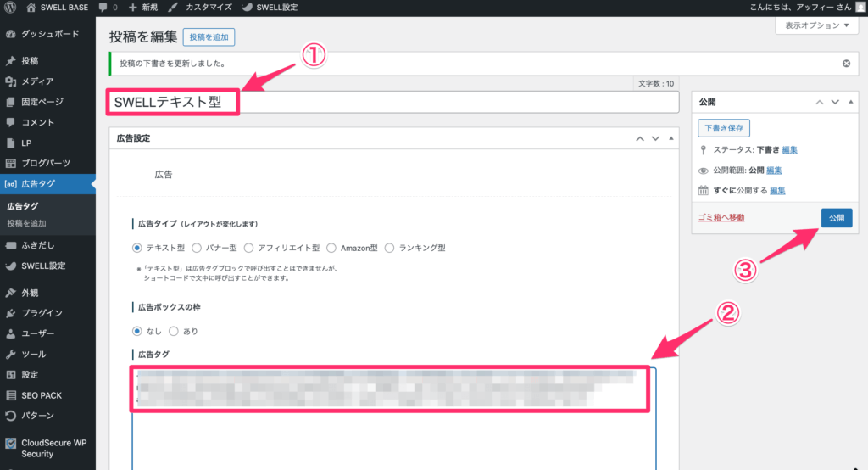Collapse the Ad Settings panel toggle arrow
Viewport: 868px width, 470px height.
click(670, 138)
